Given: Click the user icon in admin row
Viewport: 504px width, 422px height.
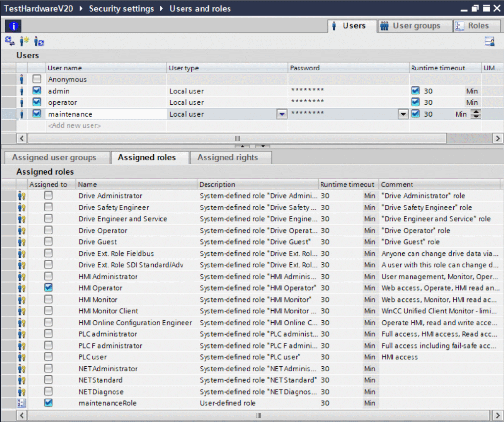Looking at the screenshot, I should [x=21, y=91].
